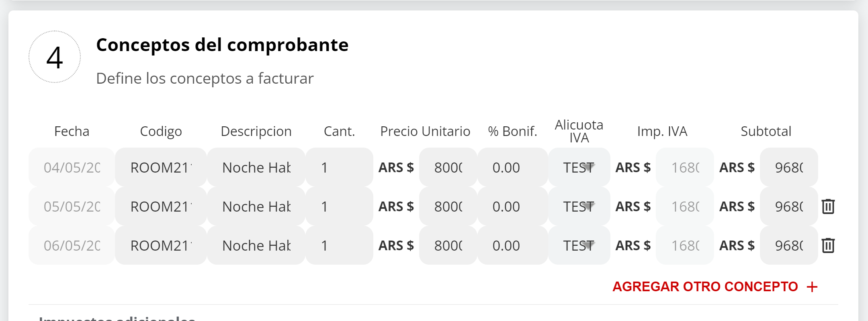The height and width of the screenshot is (321, 868).
Task: Click the 04/05 date field
Action: click(x=72, y=167)
